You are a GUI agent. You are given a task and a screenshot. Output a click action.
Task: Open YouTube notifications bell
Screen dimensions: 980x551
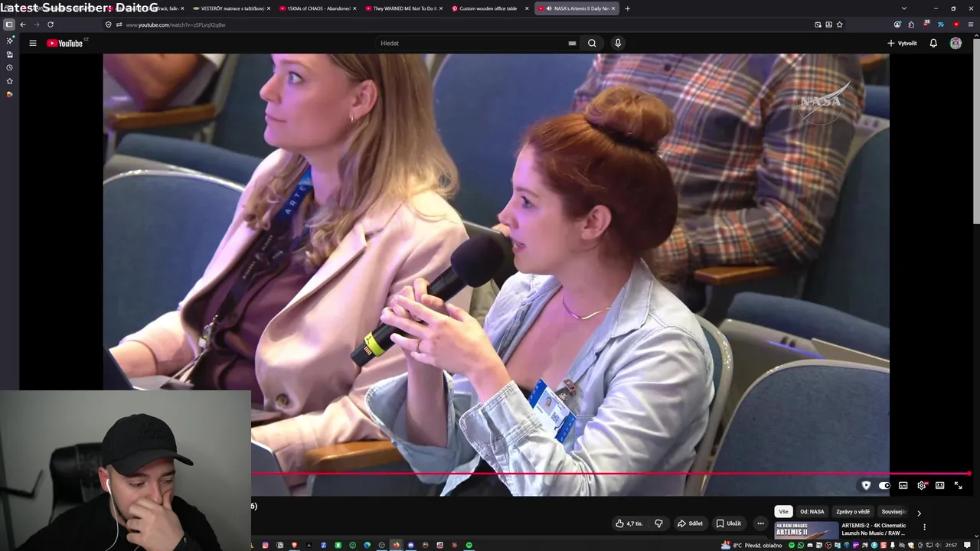point(933,43)
